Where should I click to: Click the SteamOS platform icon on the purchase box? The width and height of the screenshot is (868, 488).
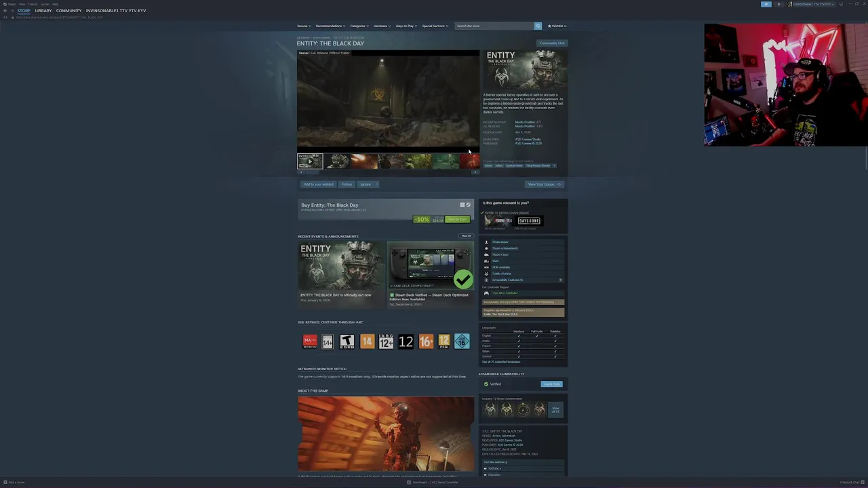[468, 205]
